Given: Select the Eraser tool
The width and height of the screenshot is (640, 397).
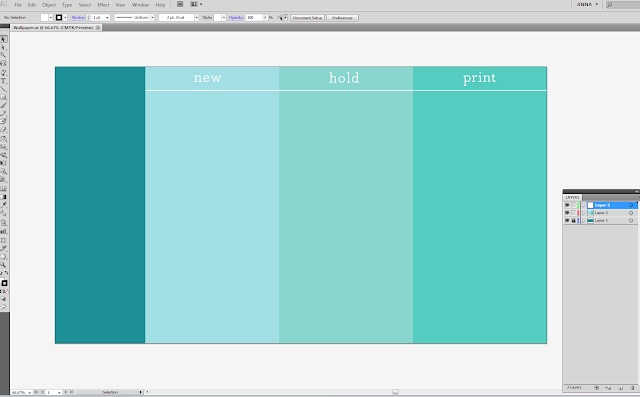Looking at the screenshot, I should pos(3,130).
